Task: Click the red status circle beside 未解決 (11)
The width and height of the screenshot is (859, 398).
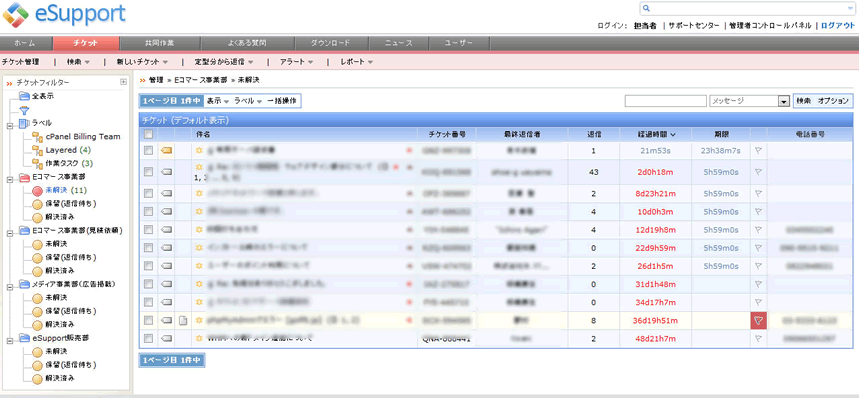Action: [37, 191]
